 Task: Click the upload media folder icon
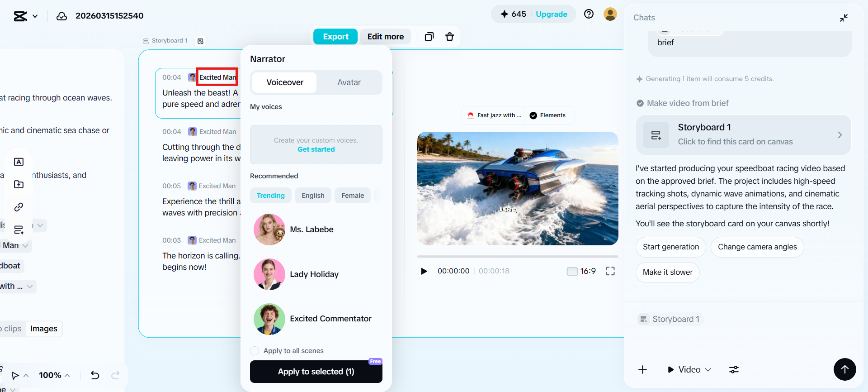point(19,184)
